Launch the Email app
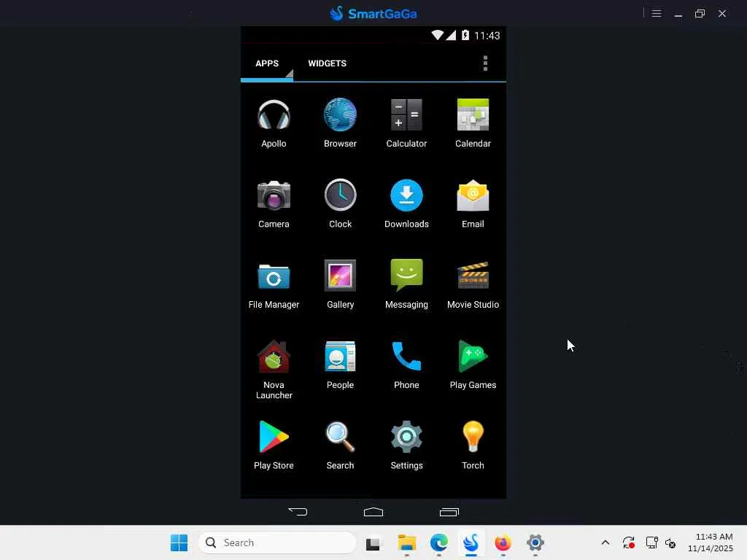The width and height of the screenshot is (747, 560). click(473, 204)
